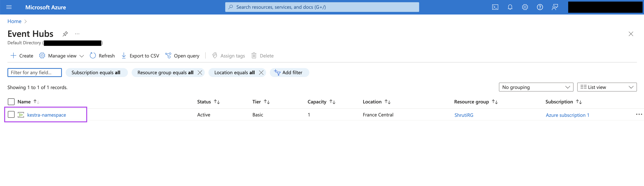Image resolution: width=644 pixels, height=186 pixels.
Task: Click Home in the breadcrumb
Action: coord(14,21)
